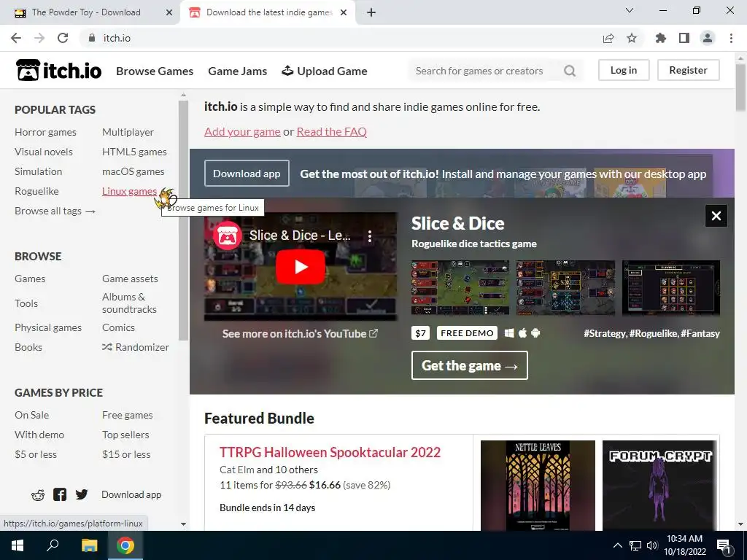
Task: Click the FREE DEMO badge
Action: [x=467, y=332]
